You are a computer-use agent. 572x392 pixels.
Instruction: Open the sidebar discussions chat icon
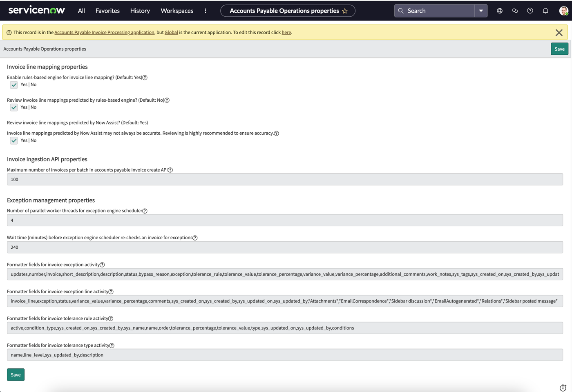[x=515, y=11]
